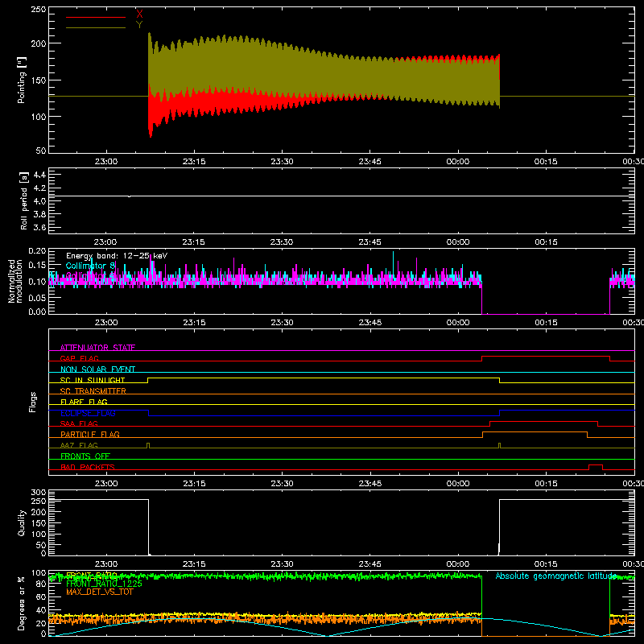The height and width of the screenshot is (644, 644).
Task: Click the 200 value on Pointing axis
Action: click(39, 43)
